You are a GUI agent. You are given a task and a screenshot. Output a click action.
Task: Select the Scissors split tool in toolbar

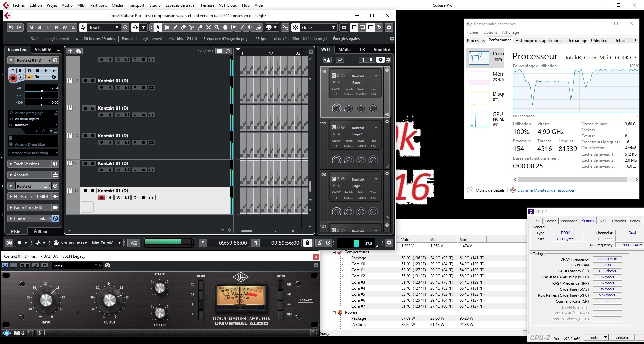pos(192,28)
